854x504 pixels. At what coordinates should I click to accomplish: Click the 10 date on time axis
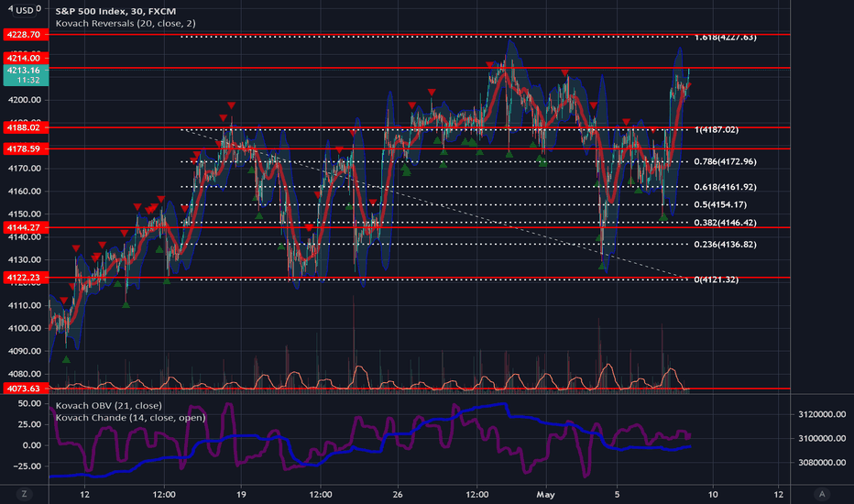[x=712, y=495]
